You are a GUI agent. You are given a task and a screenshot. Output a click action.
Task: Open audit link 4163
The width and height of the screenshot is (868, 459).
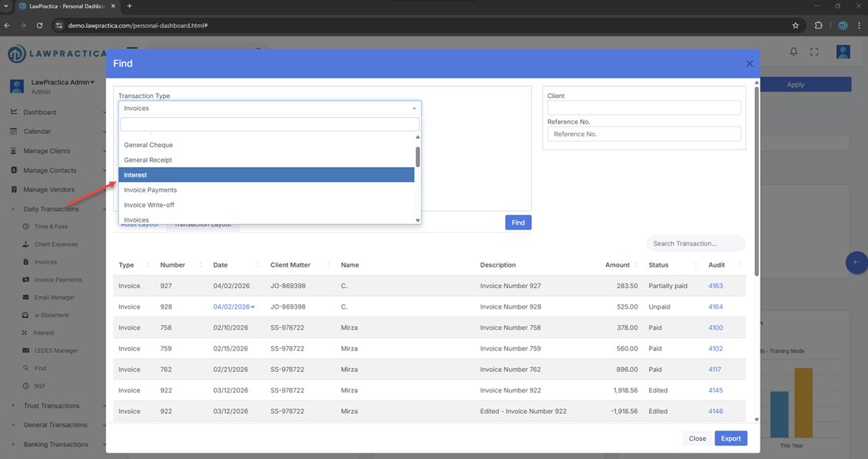pos(715,286)
